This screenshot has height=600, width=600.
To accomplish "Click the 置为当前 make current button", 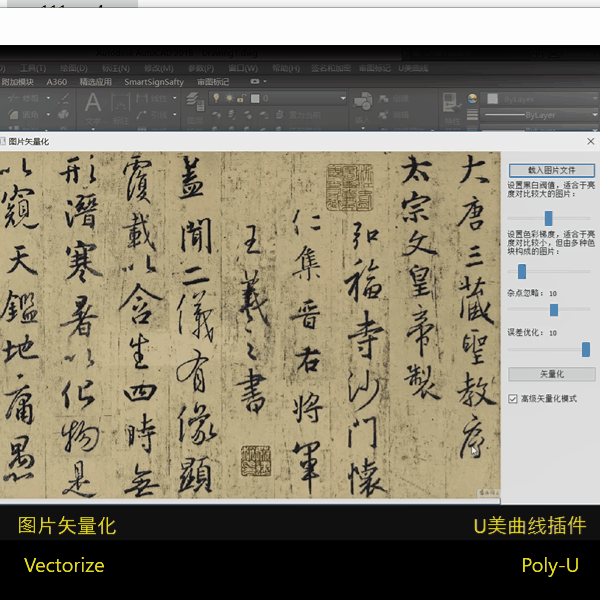I will point(300,115).
